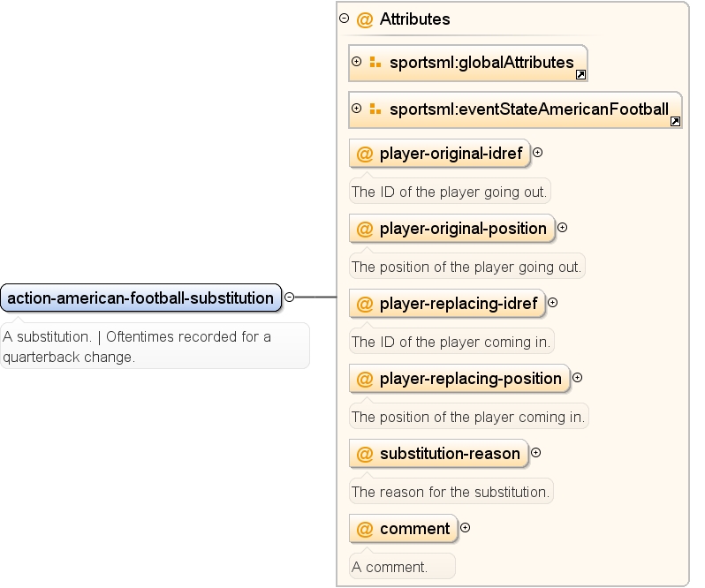Expand sportsml:globalAttributes group
Viewport: 705px width, 588px height.
tap(357, 62)
